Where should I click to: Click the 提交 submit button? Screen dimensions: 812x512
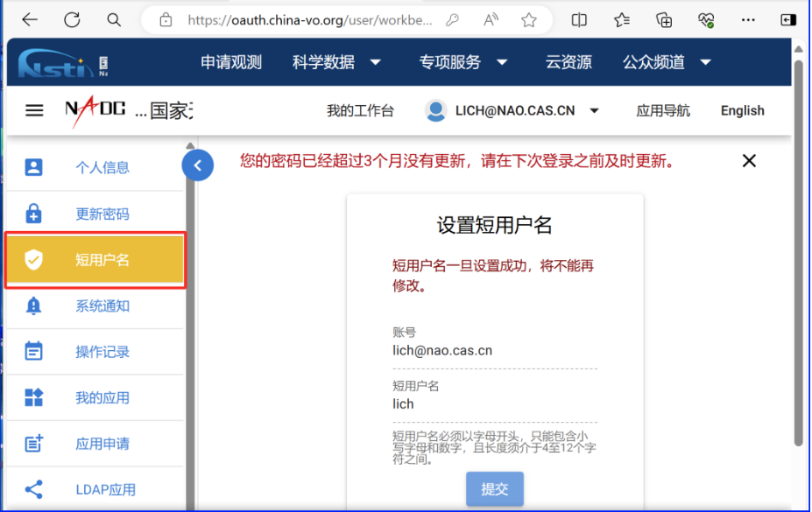[x=495, y=489]
